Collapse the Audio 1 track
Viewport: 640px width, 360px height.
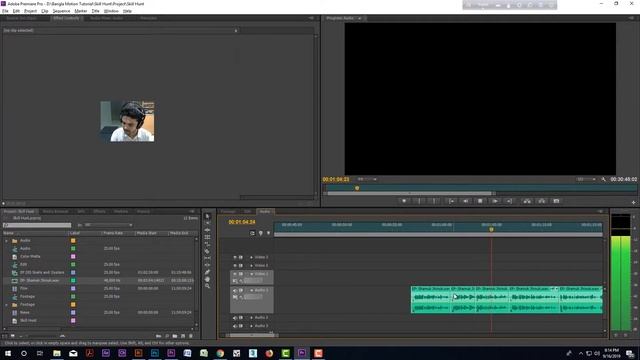[x=251, y=291]
